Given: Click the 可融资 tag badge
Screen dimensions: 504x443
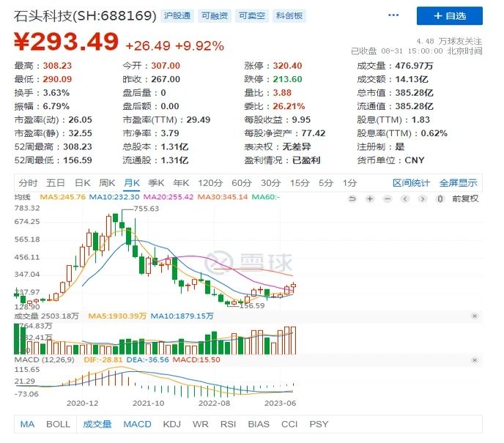Looking at the screenshot, I should 215,15.
